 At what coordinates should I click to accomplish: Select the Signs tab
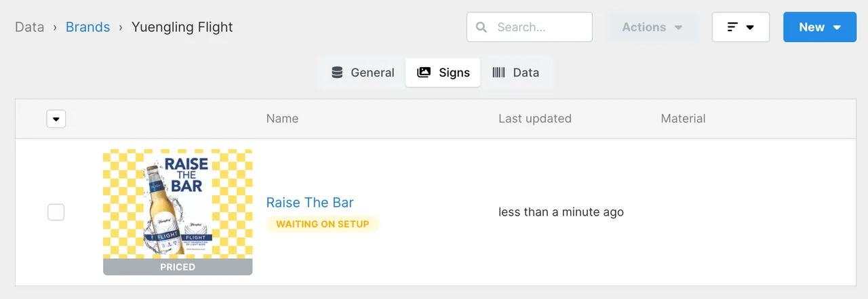point(443,73)
